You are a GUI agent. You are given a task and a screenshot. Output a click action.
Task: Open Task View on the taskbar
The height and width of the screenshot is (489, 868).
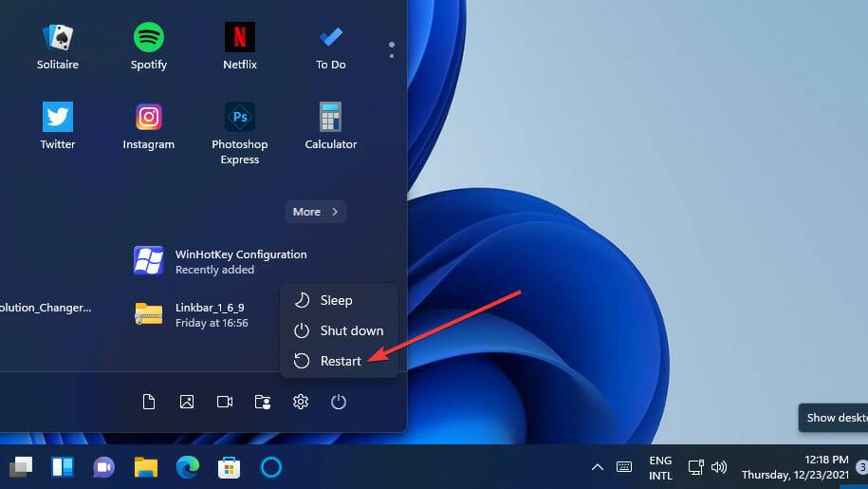point(21,467)
